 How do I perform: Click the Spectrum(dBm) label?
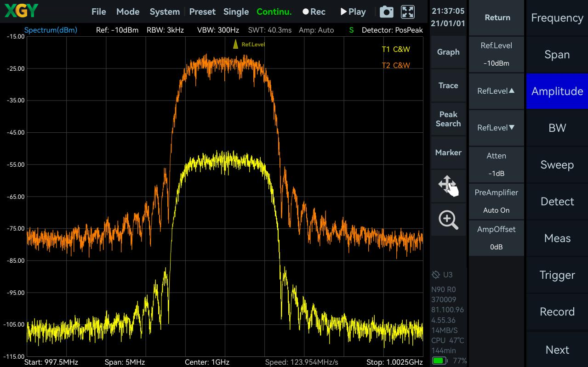click(x=51, y=30)
